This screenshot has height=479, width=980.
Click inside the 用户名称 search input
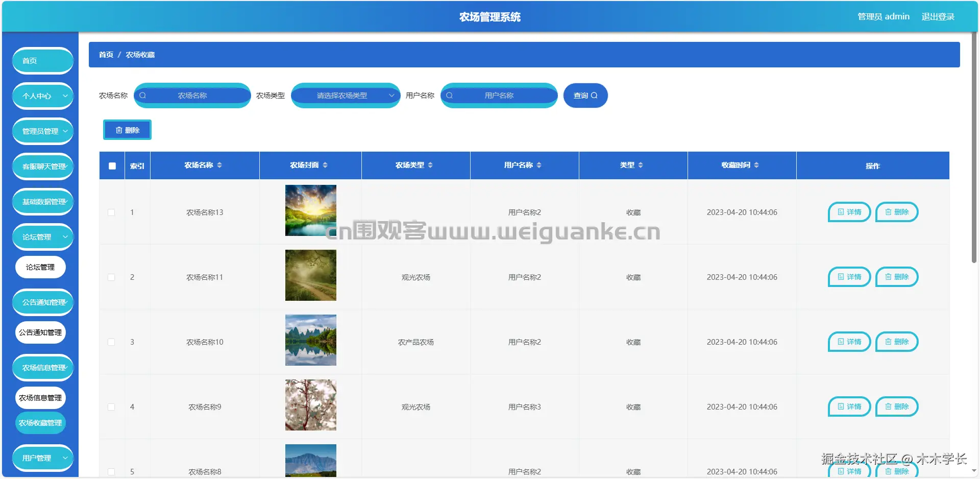click(x=499, y=95)
